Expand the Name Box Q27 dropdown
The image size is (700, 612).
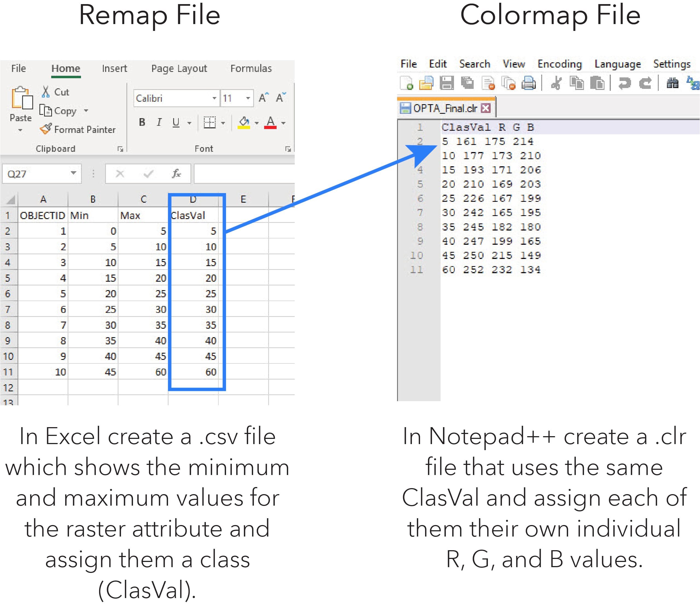point(73,173)
